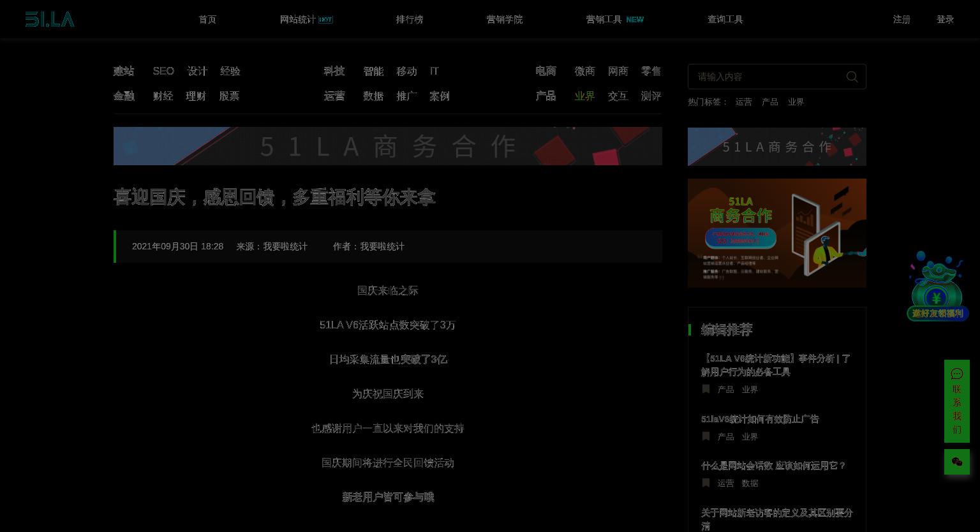980x532 pixels.
Task: Open the money bag invite-friends widget
Action: click(937, 286)
